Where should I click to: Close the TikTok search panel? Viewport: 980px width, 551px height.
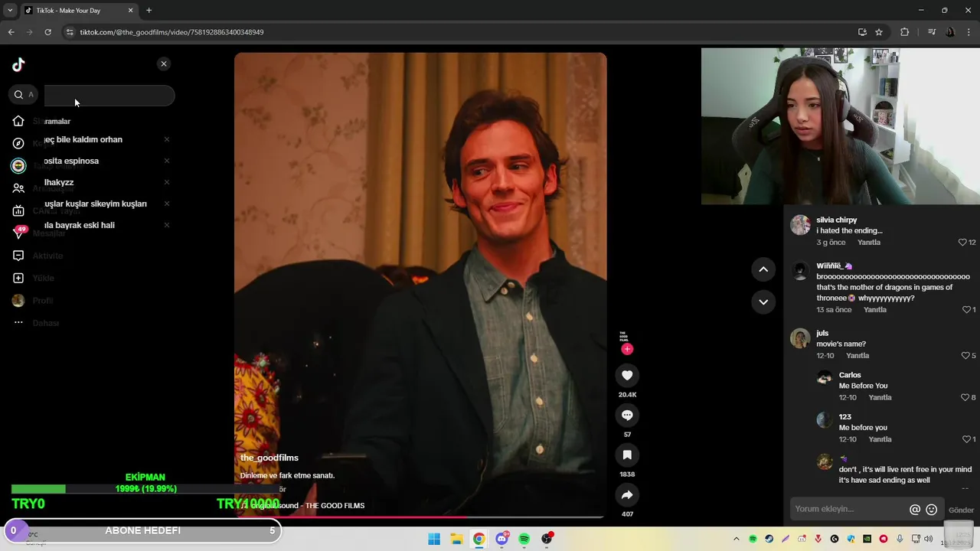(x=164, y=64)
